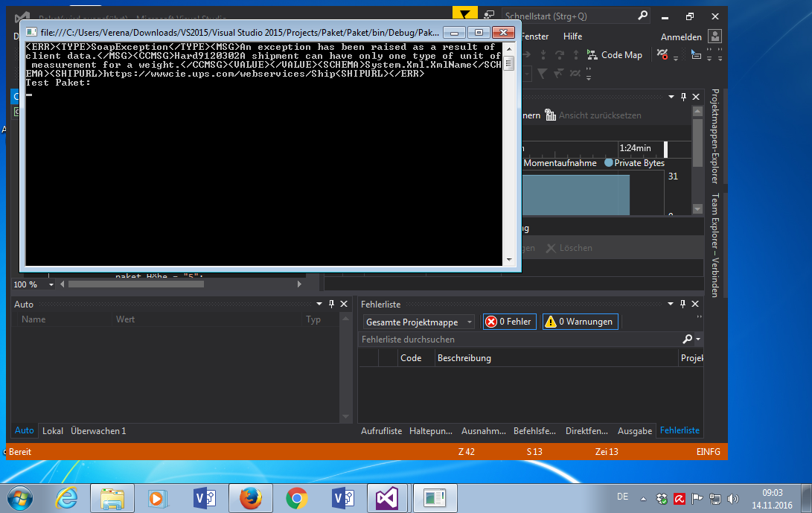Screen dimensions: 812x513
Task: Click the send feedback icon
Action: pyautogui.click(x=489, y=15)
